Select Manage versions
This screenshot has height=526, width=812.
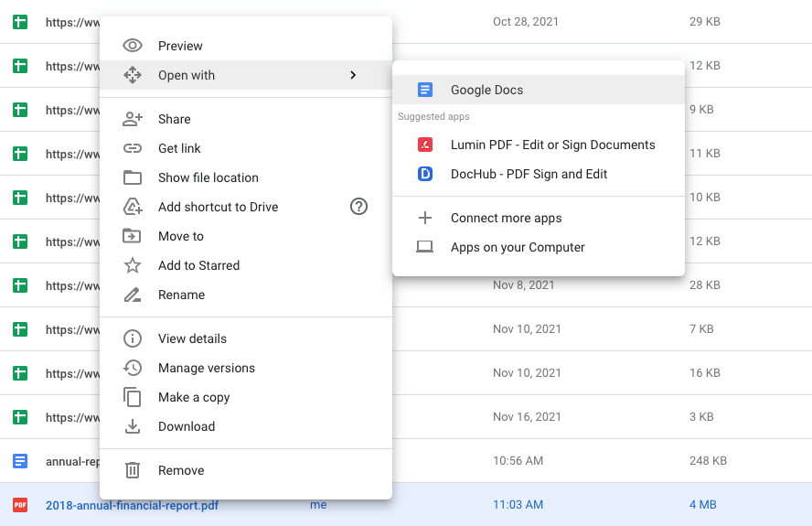[x=246, y=368]
